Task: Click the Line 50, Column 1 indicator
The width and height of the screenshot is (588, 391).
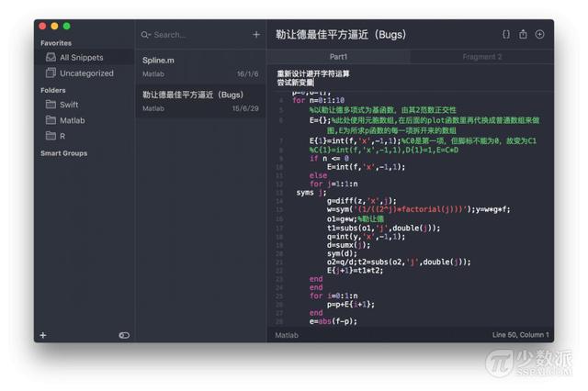Action: [x=520, y=335]
